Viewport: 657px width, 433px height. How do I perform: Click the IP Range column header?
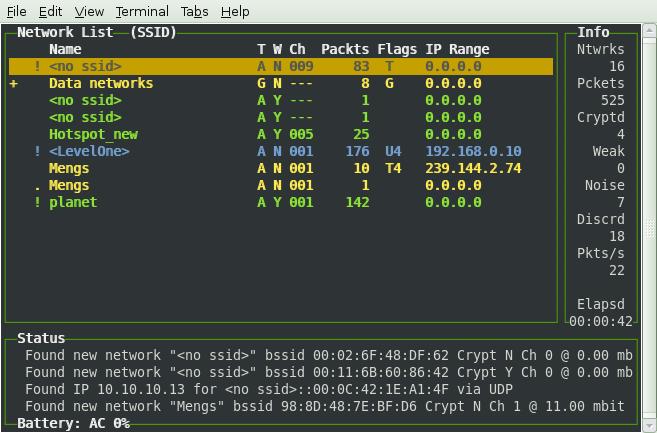(457, 49)
